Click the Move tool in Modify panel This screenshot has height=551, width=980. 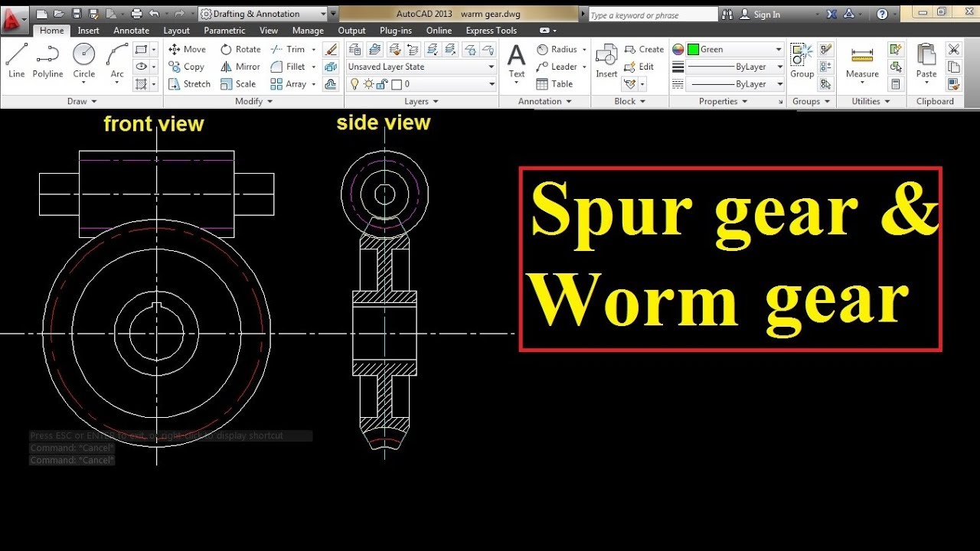(x=187, y=49)
